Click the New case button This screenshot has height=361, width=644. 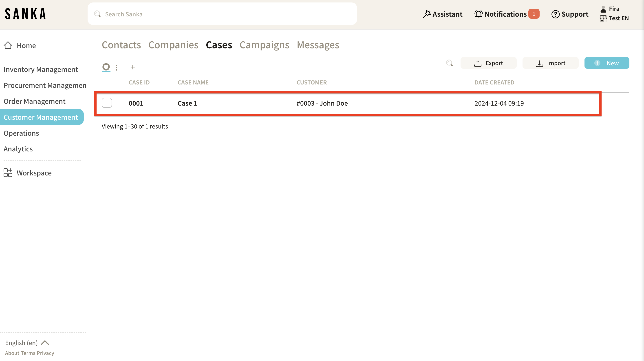click(x=607, y=63)
